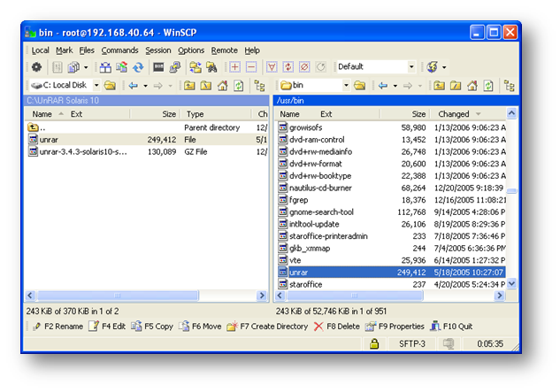The height and width of the screenshot is (392, 560).
Task: Open the Help menu
Action: pyautogui.click(x=252, y=50)
